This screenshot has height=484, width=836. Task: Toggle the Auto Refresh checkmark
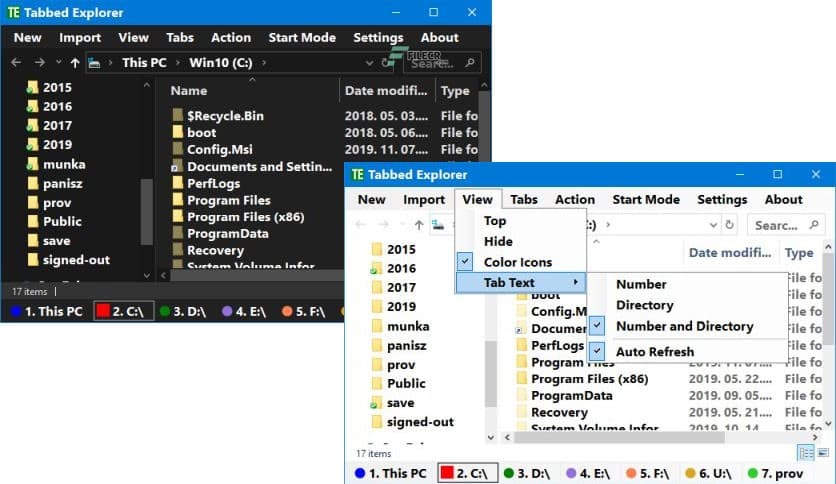tap(597, 351)
